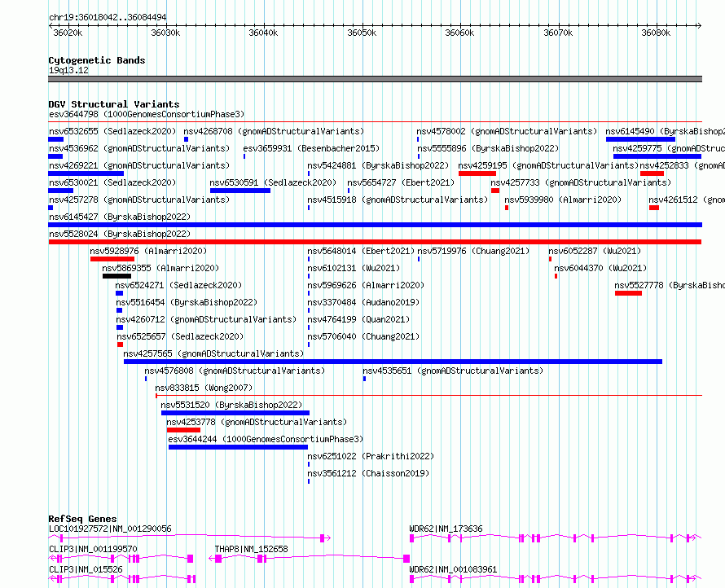Click nsv3561212 (Chaisson2019) label
Screen dimensions: 725x588
pos(368,473)
